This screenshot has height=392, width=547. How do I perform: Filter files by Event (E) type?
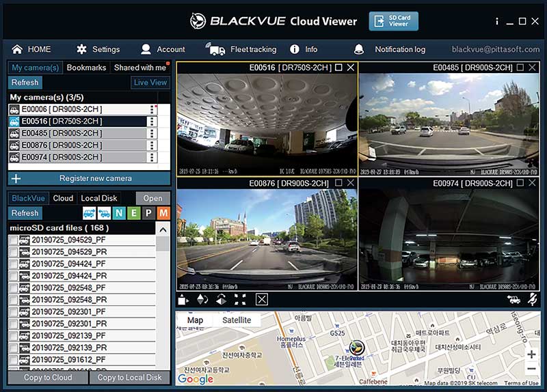click(133, 213)
